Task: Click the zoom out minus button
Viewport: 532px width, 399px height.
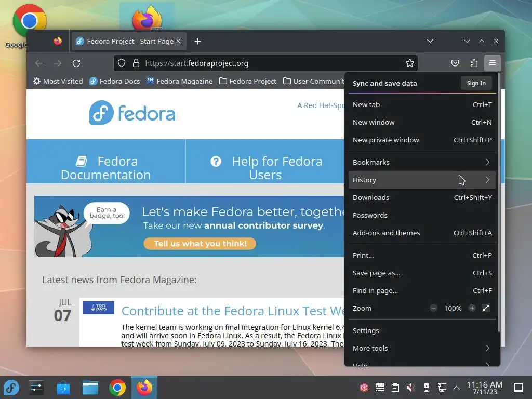Action: pos(433,308)
